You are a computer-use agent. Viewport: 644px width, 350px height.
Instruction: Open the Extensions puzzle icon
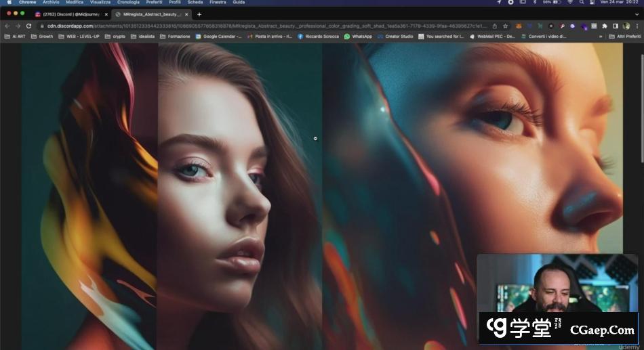(604, 26)
